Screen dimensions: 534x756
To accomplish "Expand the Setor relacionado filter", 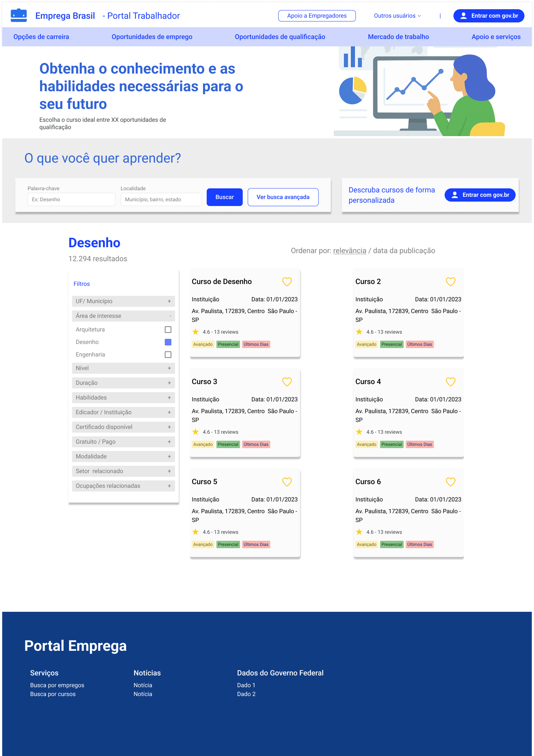I will (x=124, y=471).
